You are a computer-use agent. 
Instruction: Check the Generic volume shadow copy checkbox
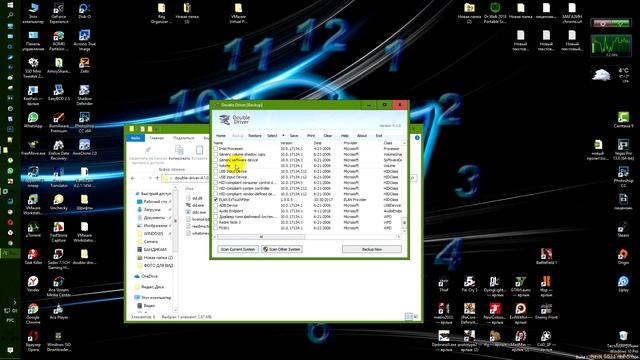(x=216, y=154)
